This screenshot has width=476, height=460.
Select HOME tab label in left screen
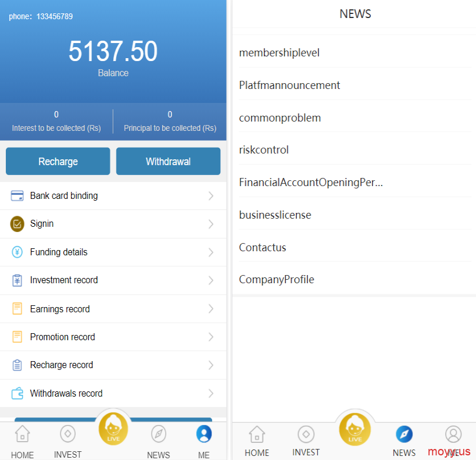pyautogui.click(x=23, y=455)
